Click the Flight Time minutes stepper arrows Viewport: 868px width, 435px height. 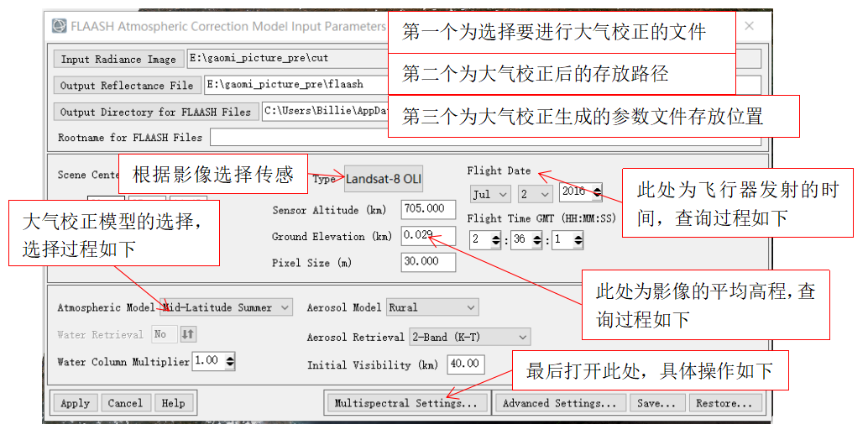(537, 240)
